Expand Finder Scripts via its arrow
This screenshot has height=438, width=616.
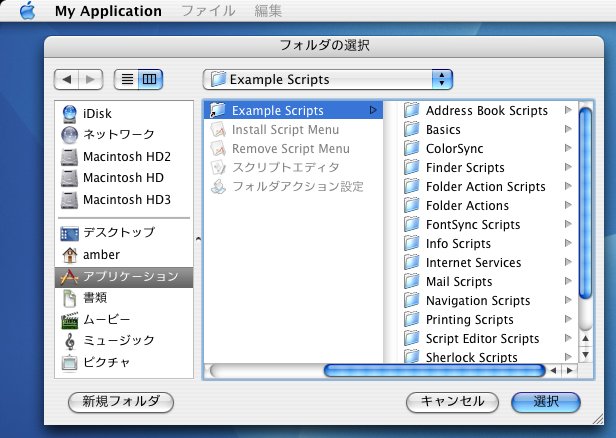point(568,167)
